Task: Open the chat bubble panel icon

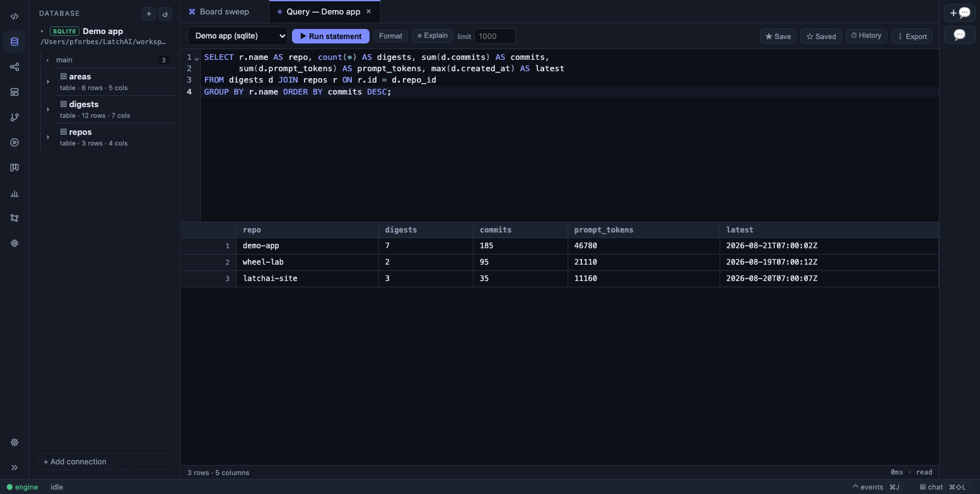Action: (960, 35)
